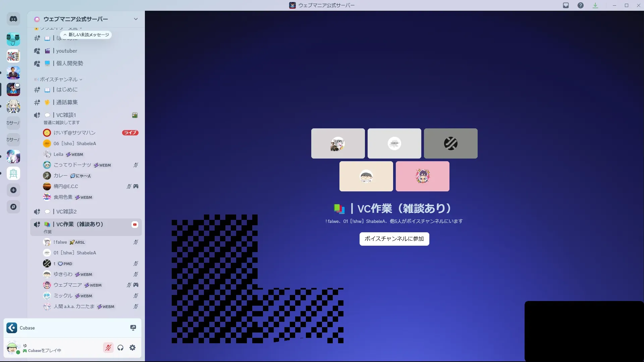This screenshot has width=644, height=362.
Task: Open the 通話募集 text channel
Action: (67, 102)
